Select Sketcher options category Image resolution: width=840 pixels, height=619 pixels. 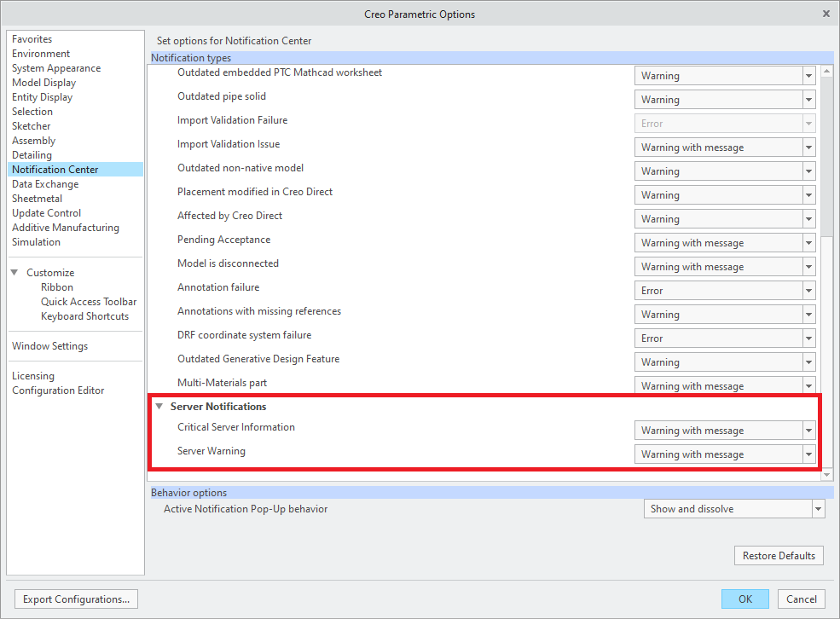pos(31,126)
